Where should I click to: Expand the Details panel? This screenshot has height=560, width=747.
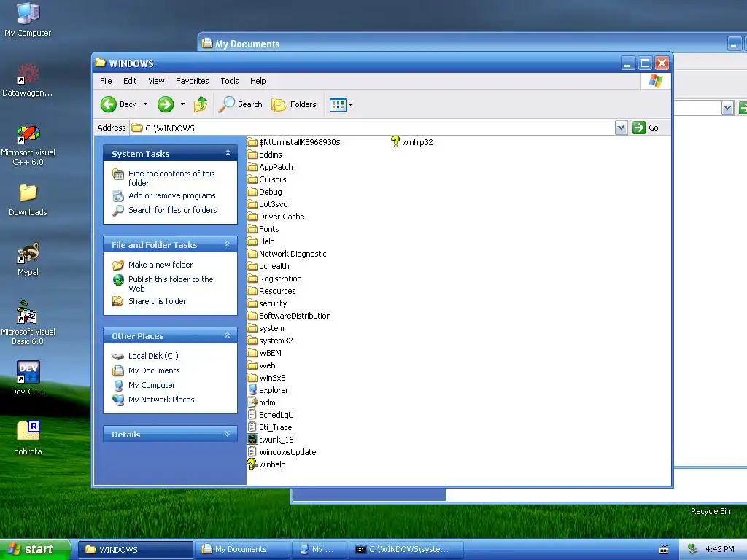coord(228,434)
